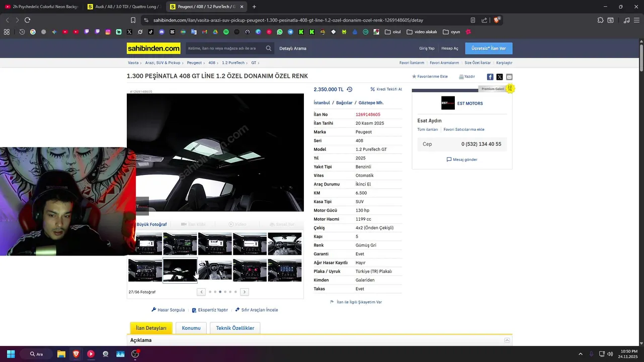Click Hasar Sorgula link
644x362 pixels.
[168, 310]
